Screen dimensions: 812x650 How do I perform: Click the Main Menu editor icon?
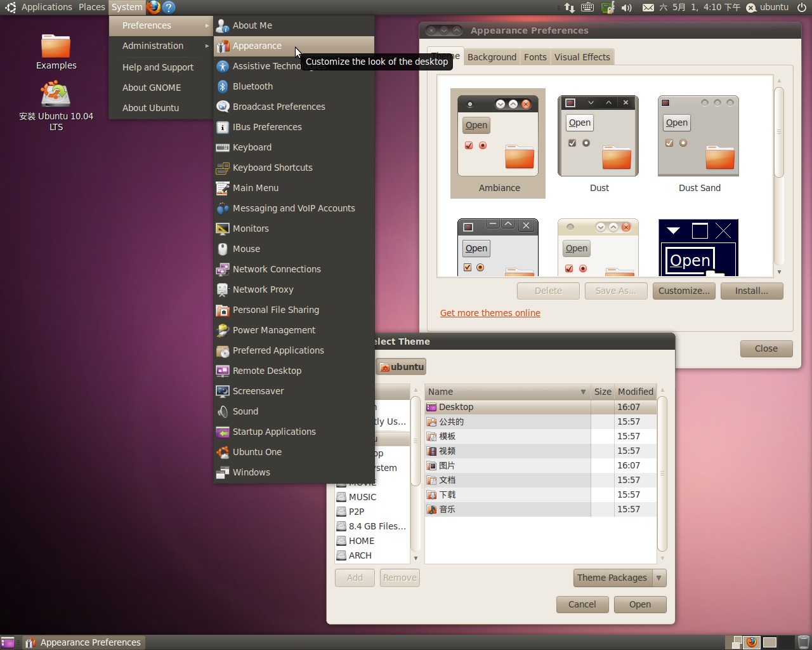(x=223, y=188)
